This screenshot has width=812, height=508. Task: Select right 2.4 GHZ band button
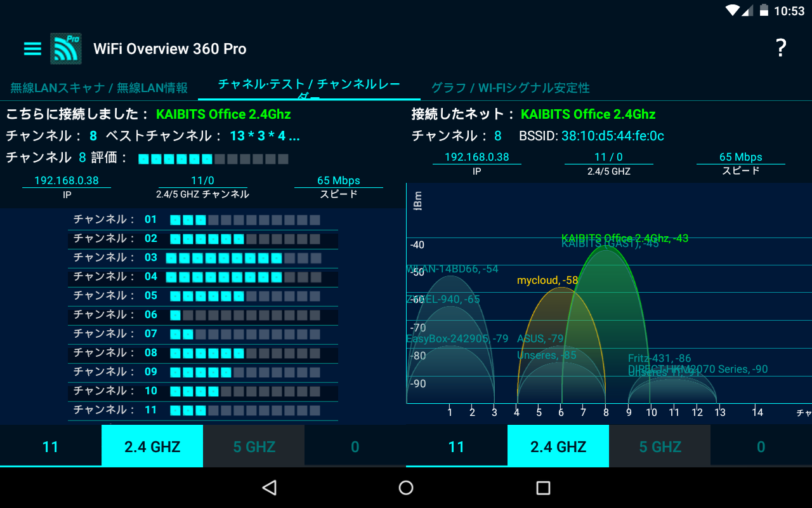coord(558,446)
